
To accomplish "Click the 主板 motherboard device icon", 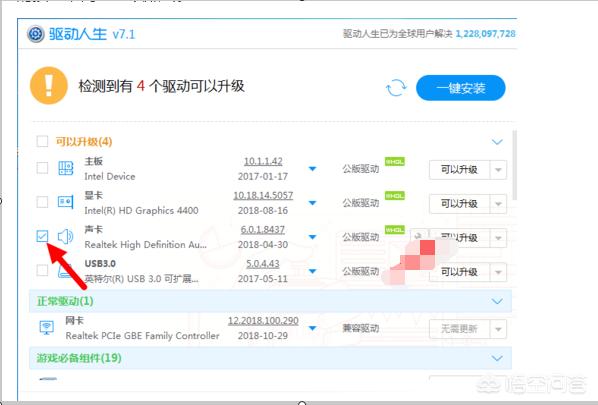I will point(66,168).
